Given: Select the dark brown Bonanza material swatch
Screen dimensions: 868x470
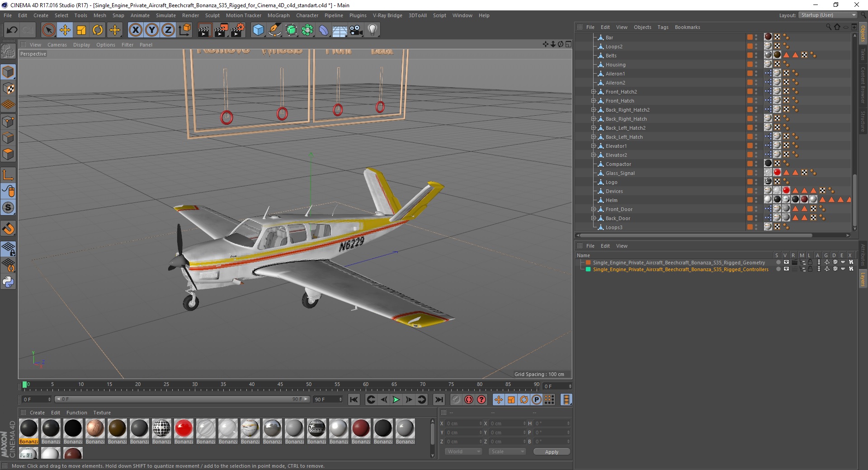Looking at the screenshot, I should pyautogui.click(x=117, y=428).
